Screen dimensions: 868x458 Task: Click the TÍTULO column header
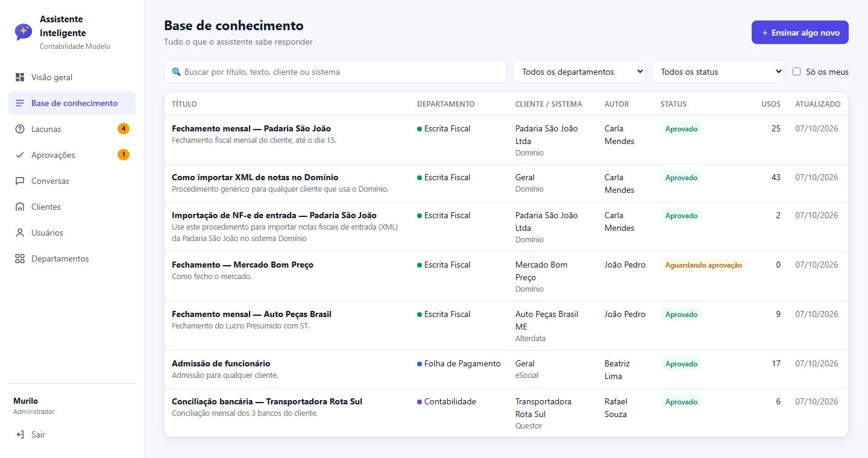[x=184, y=104]
